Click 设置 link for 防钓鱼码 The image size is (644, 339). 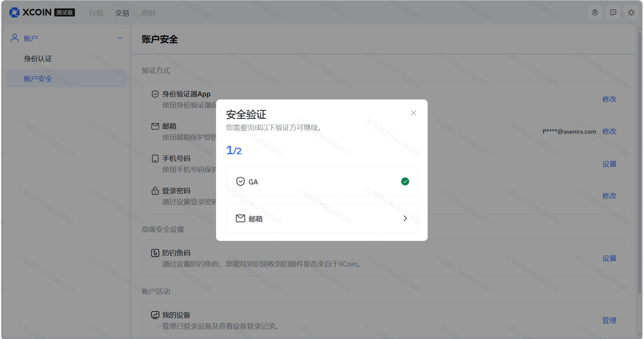[x=609, y=258]
